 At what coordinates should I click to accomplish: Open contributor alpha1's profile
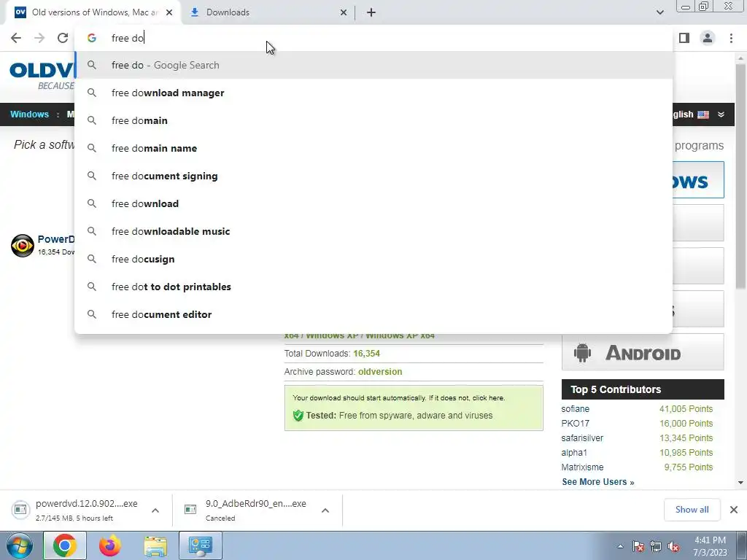point(574,452)
